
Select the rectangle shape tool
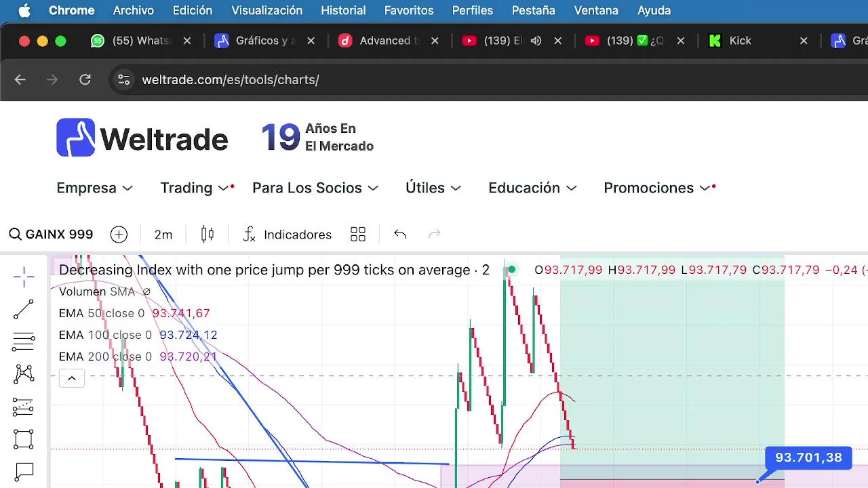(x=24, y=439)
